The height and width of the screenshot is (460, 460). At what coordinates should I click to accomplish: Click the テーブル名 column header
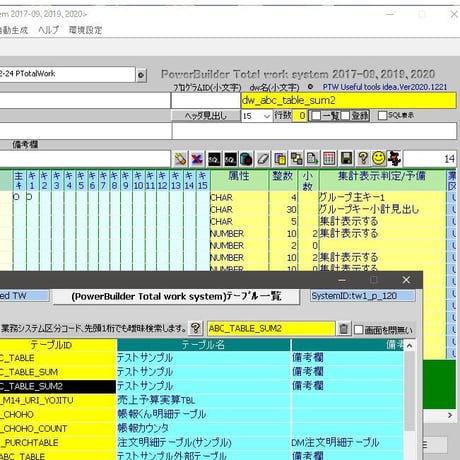[x=203, y=345]
